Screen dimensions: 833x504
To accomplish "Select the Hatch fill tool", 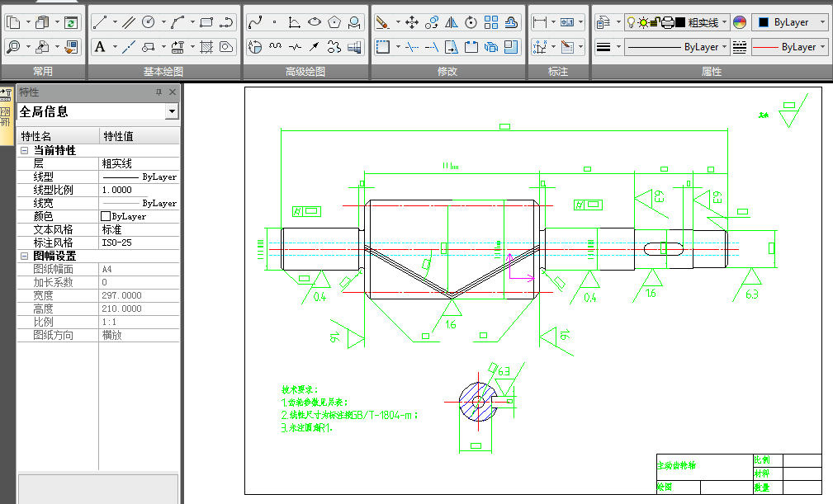I will coord(207,47).
